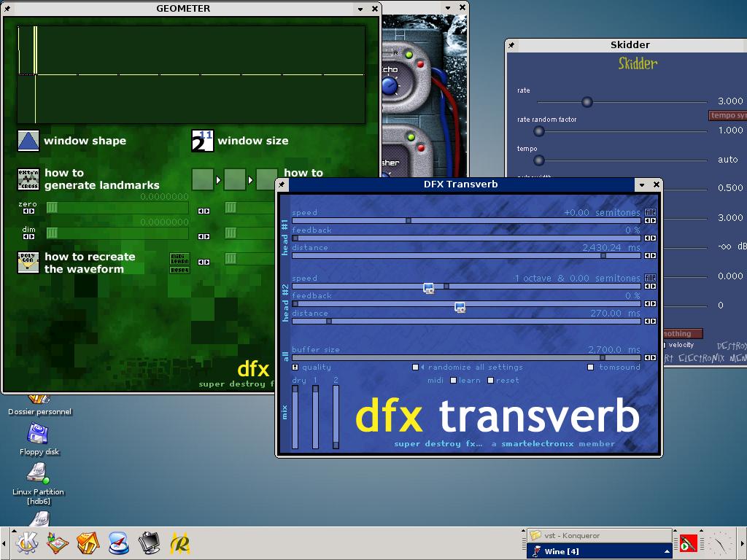Click the head #1 speed left/right stepper arrows
This screenshot has height=560, width=747.
(650, 221)
